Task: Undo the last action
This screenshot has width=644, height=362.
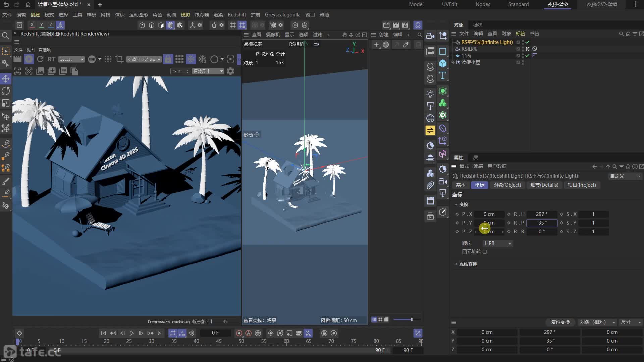Action: click(6, 4)
